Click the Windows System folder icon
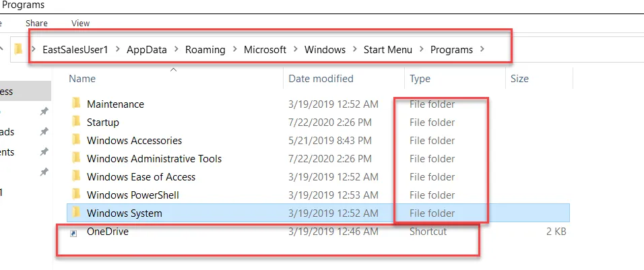 point(75,213)
